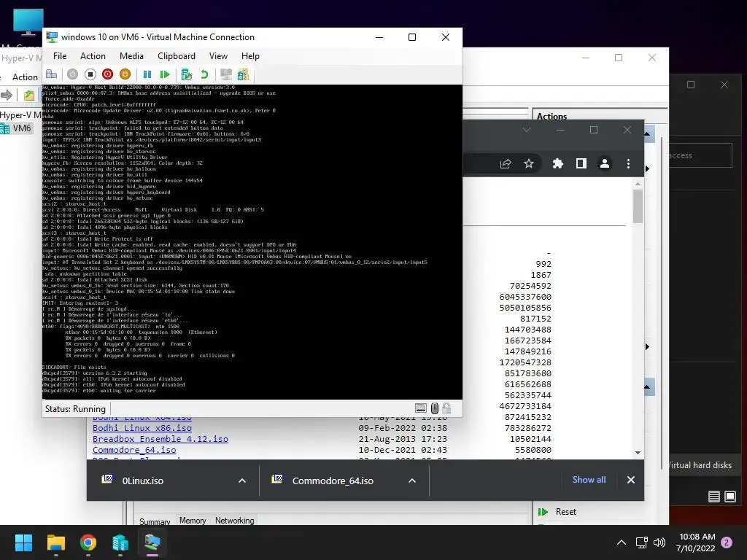The width and height of the screenshot is (747, 560).
Task: Share this page in Chrome
Action: point(506,164)
